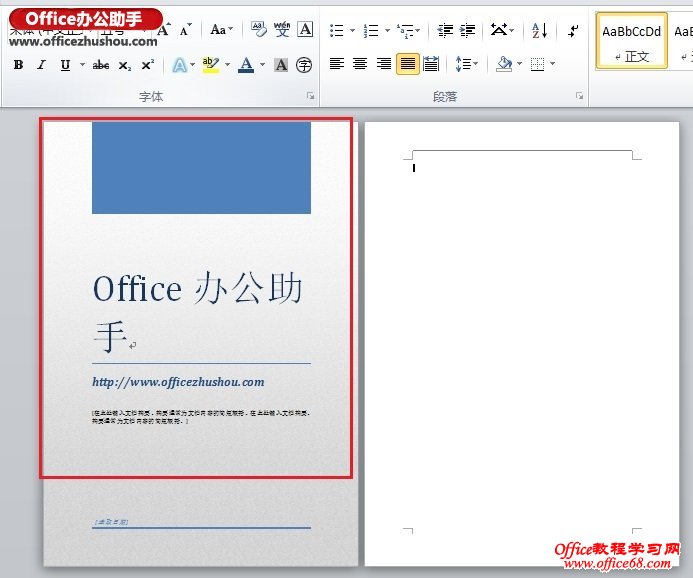Toggle superscript formatting
This screenshot has height=578, width=693.
(x=148, y=65)
